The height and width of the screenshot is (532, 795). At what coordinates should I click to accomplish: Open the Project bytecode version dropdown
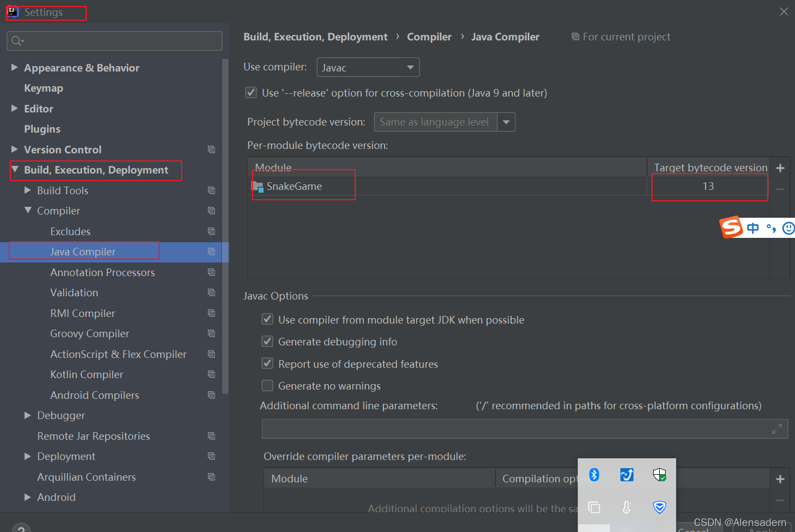coord(506,122)
